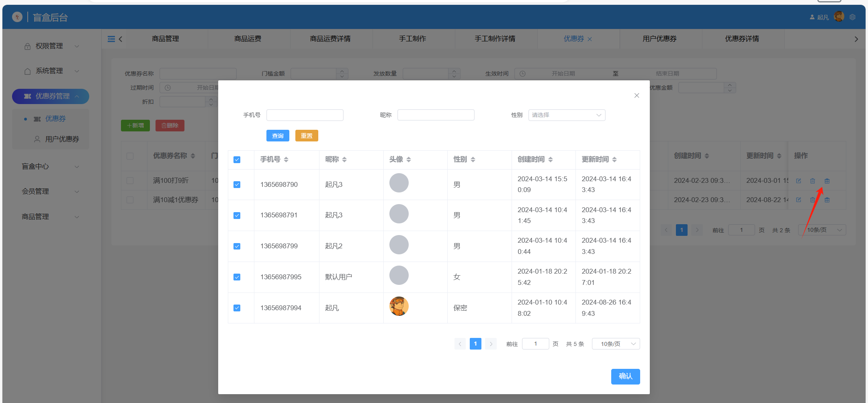The height and width of the screenshot is (403, 868).
Task: Open background page size 10条/页 dropdown
Action: (823, 230)
